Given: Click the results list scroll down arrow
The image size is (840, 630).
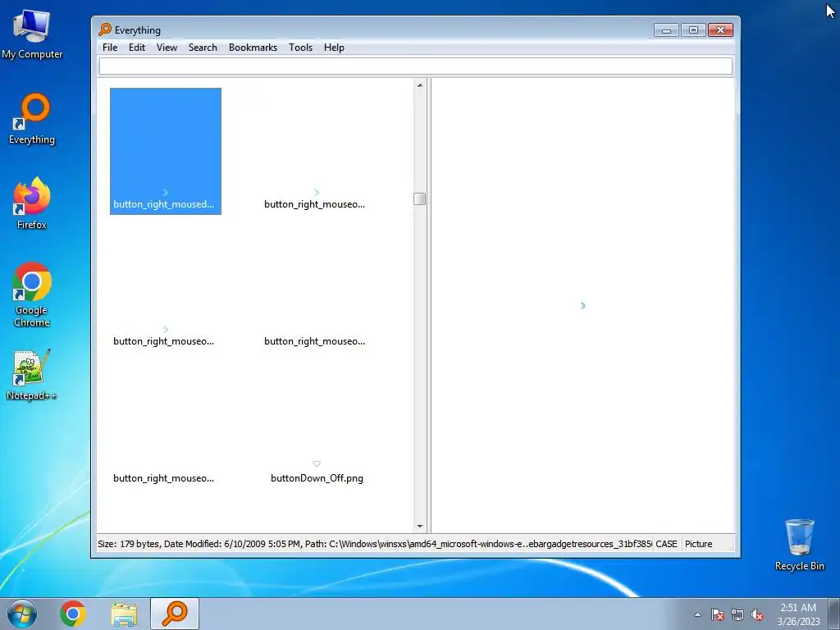Looking at the screenshot, I should [x=420, y=526].
